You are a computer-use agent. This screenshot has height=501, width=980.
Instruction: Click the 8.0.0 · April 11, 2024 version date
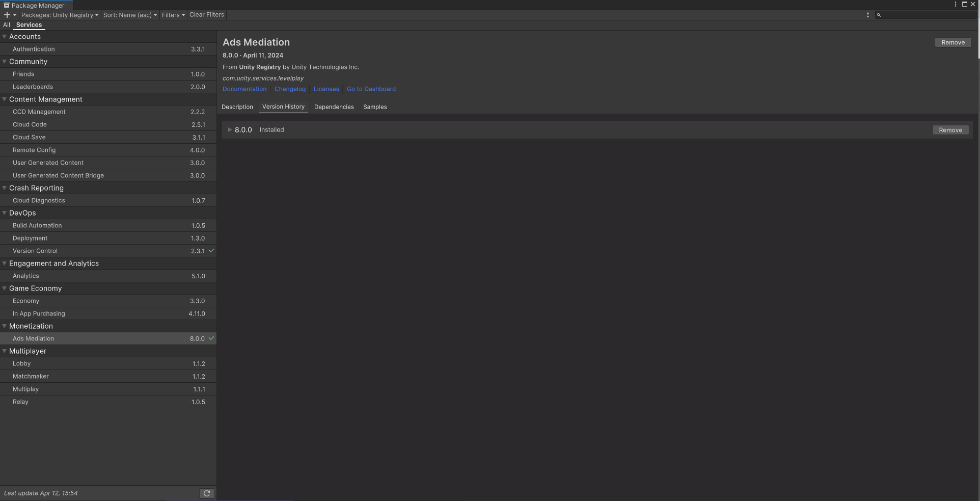(x=253, y=56)
